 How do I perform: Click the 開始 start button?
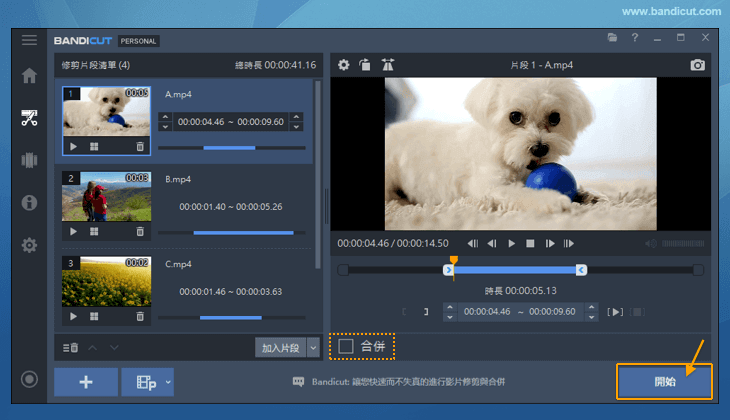664,382
